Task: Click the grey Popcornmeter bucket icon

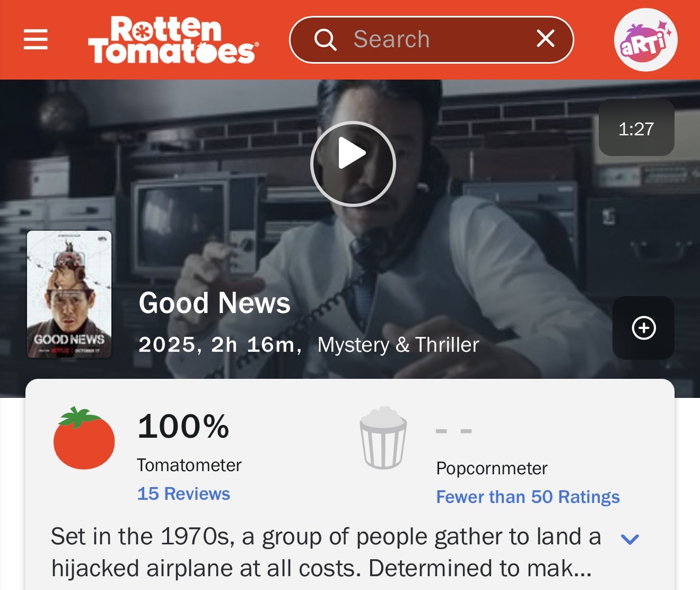Action: click(383, 438)
